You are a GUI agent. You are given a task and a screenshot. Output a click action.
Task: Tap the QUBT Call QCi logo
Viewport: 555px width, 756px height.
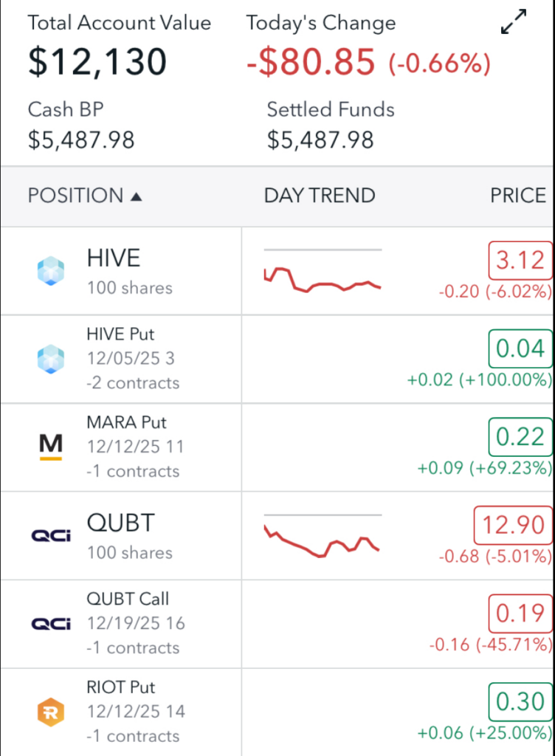pyautogui.click(x=51, y=624)
